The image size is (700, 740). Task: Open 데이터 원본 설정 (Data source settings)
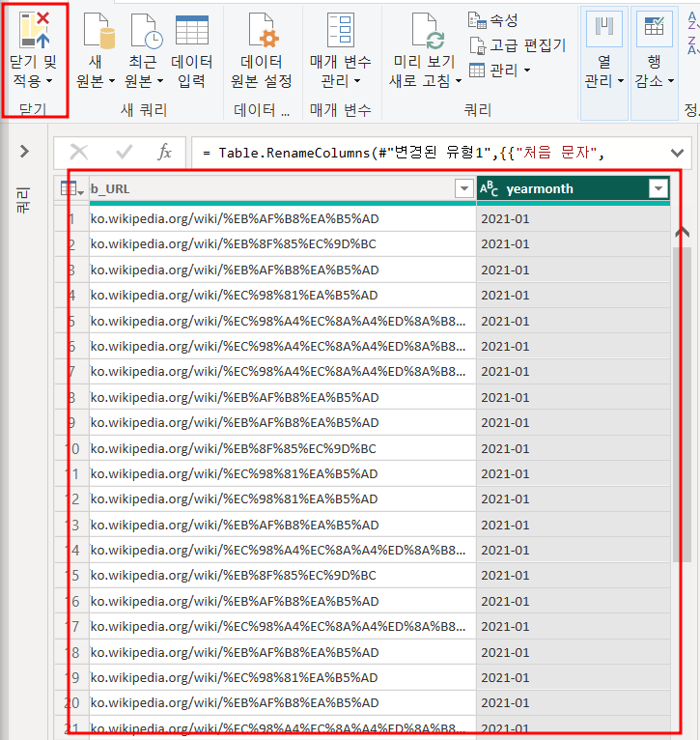click(262, 51)
